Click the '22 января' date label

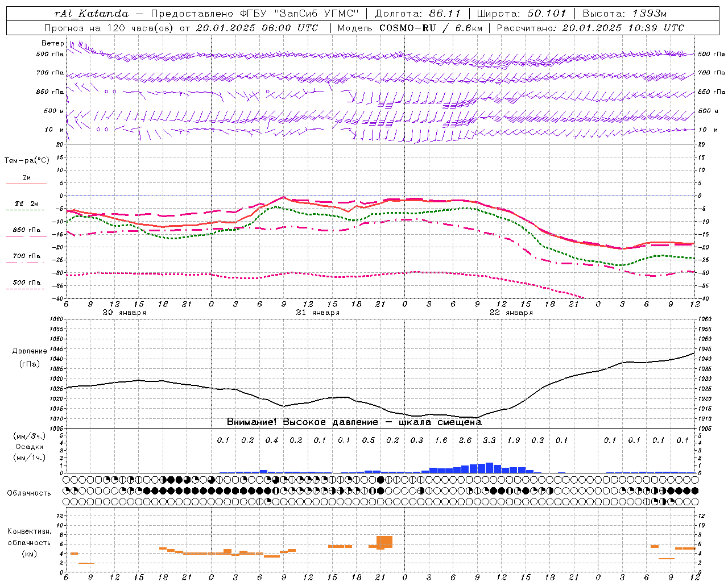pyautogui.click(x=511, y=313)
